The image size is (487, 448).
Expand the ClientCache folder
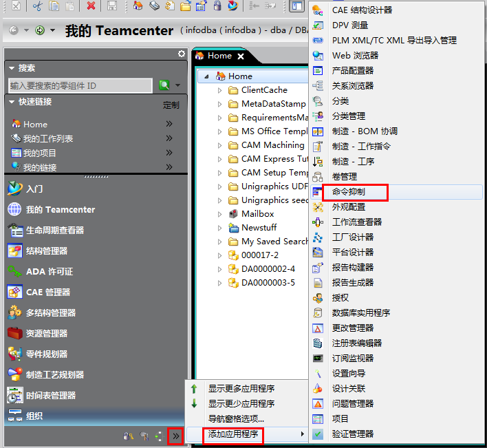219,90
